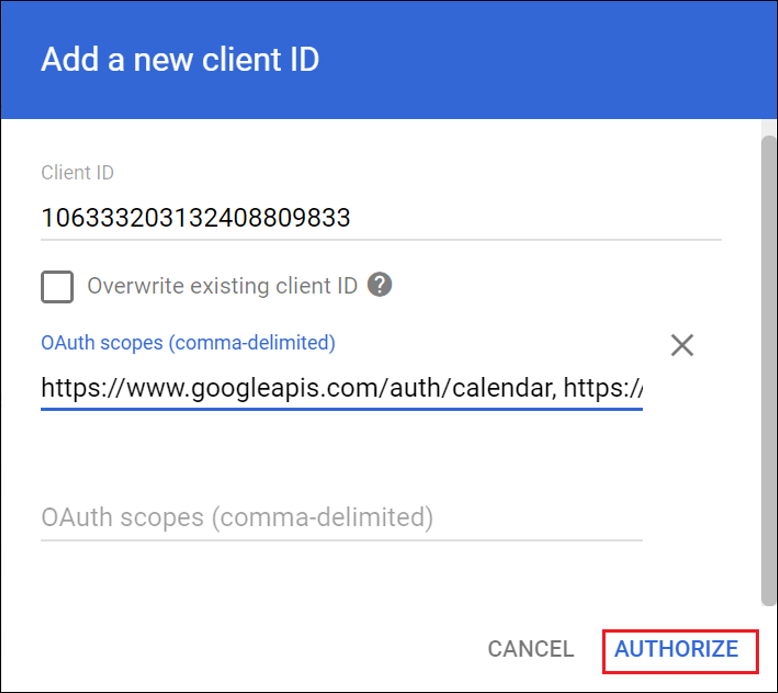The image size is (778, 693).
Task: Click the gray 'Client ID' field label
Action: coord(77,172)
